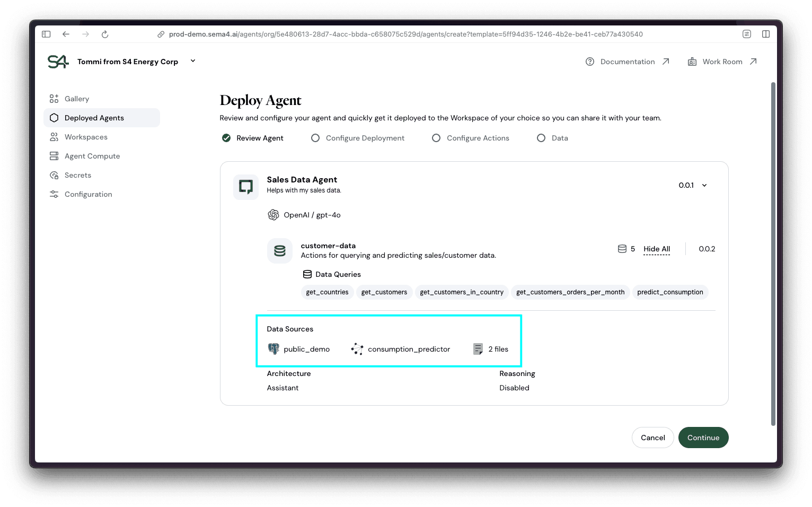
Task: Click the Review Agent checkmark
Action: pyautogui.click(x=226, y=137)
